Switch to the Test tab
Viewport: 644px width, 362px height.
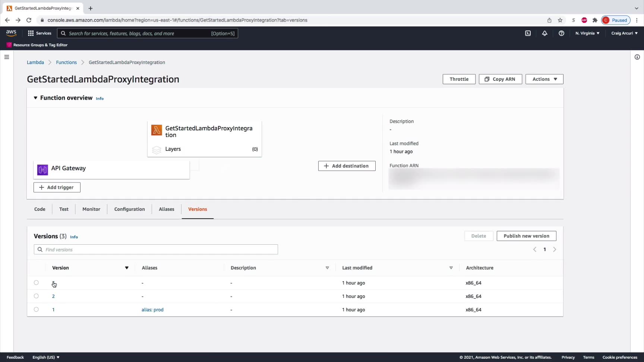coord(64,209)
